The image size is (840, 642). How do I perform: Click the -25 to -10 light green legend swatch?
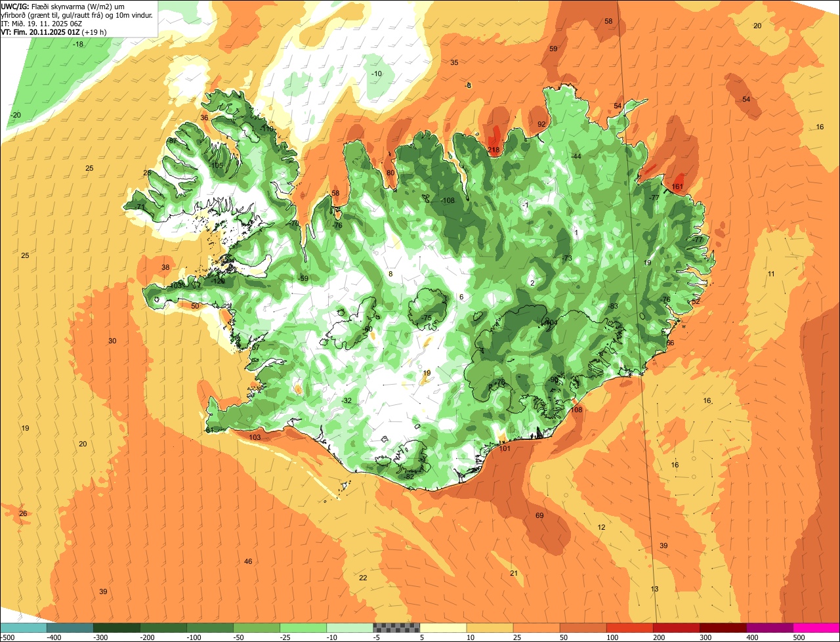point(303,628)
